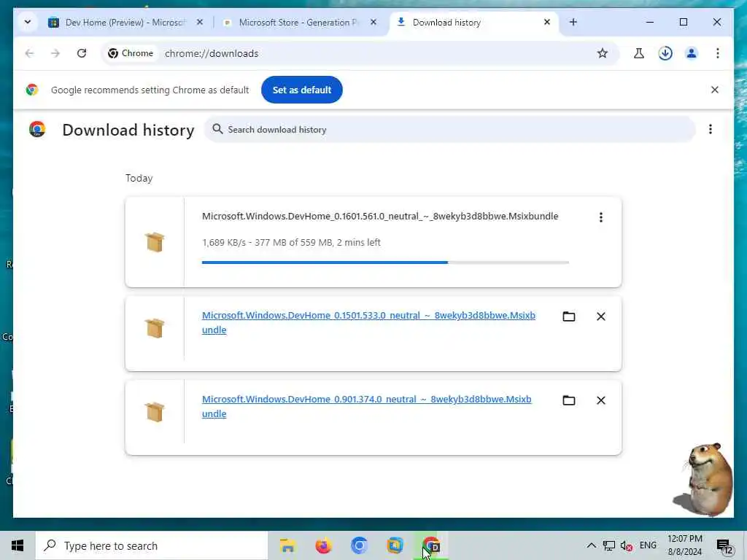Show the downloads bubble from toolbar
747x560 pixels.
click(x=665, y=53)
